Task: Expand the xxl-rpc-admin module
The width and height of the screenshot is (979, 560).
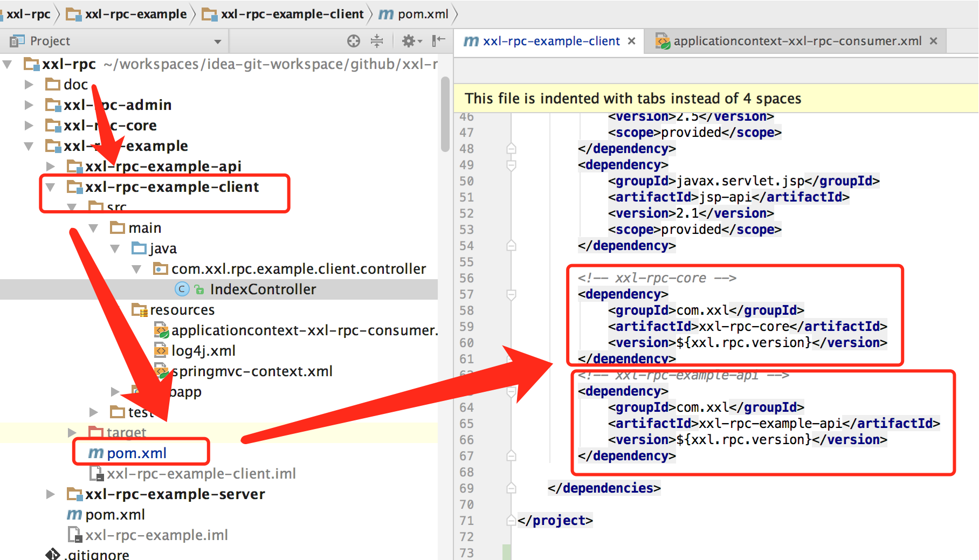Action: tap(29, 105)
